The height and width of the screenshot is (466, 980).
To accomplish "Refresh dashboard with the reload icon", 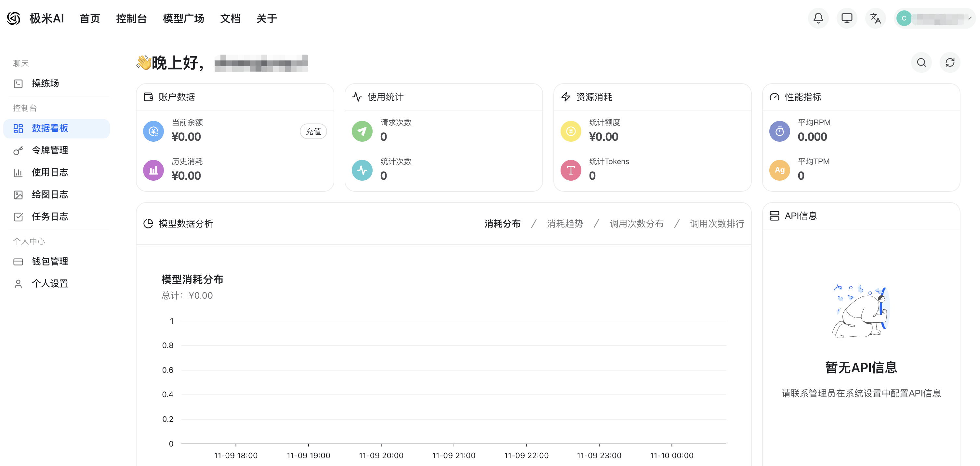I will coord(949,62).
